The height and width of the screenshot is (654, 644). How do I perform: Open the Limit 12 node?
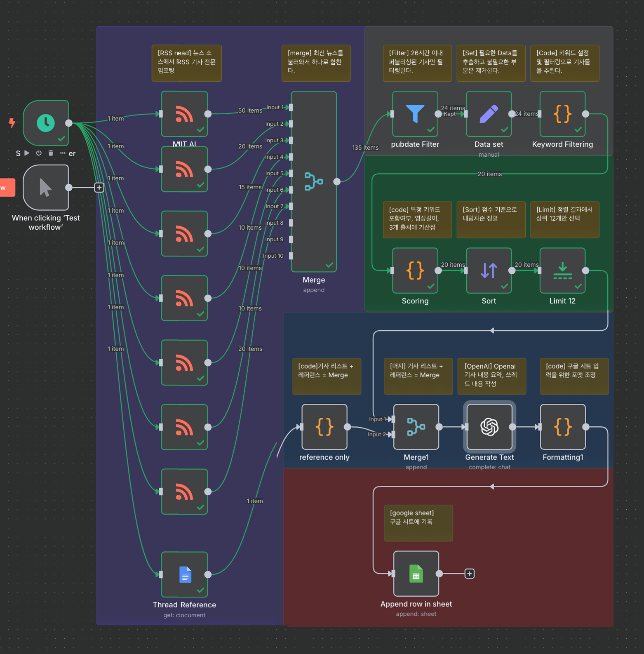click(562, 271)
